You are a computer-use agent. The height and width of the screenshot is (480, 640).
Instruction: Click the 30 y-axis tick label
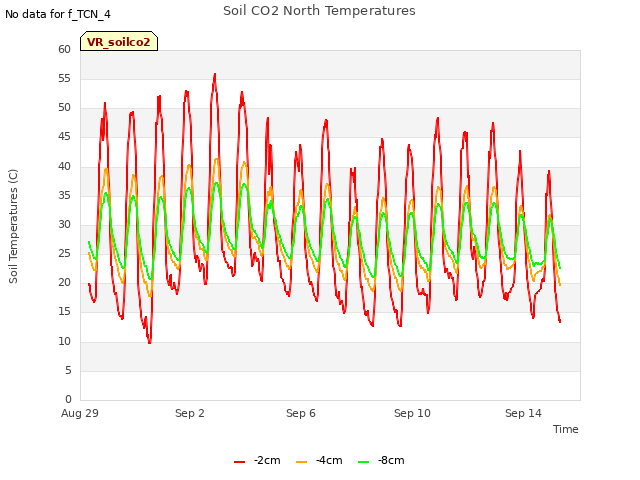(x=64, y=224)
